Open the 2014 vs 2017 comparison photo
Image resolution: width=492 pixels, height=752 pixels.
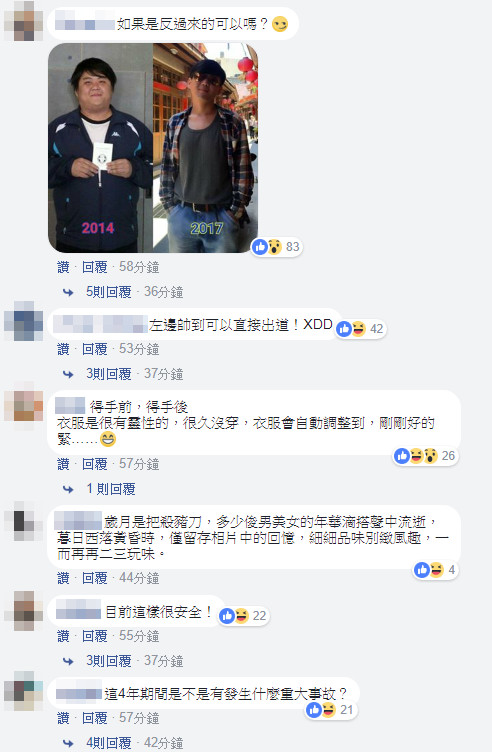(153, 148)
